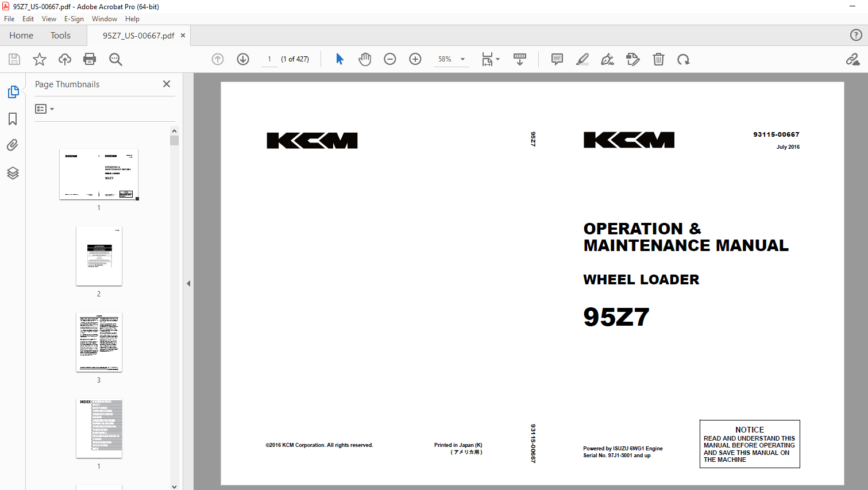Viewport: 868px width, 490px height.
Task: Open page display options dropdown arrow
Action: coord(498,59)
